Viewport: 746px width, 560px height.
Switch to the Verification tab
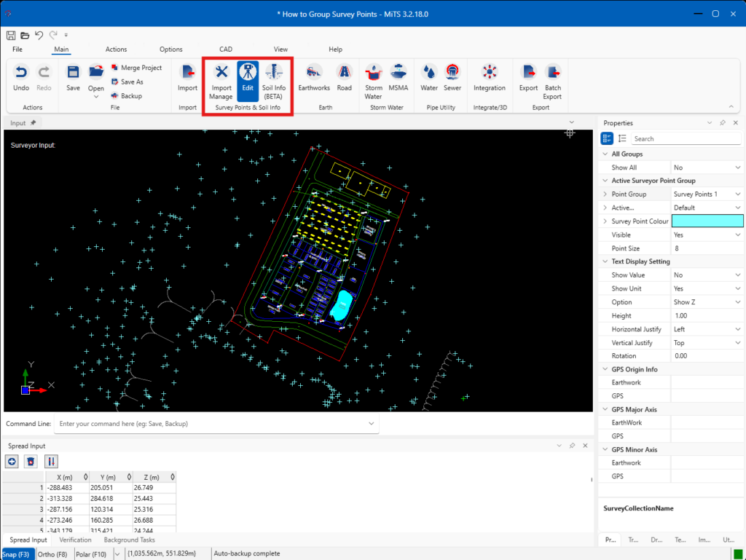(x=75, y=540)
